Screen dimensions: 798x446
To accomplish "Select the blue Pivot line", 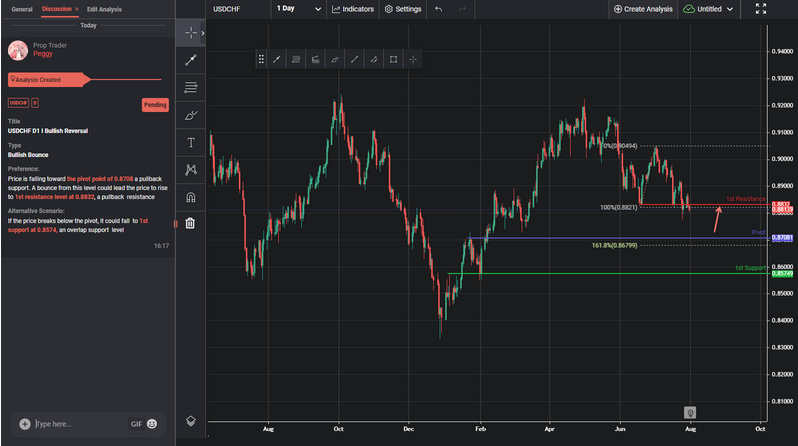I will point(618,238).
